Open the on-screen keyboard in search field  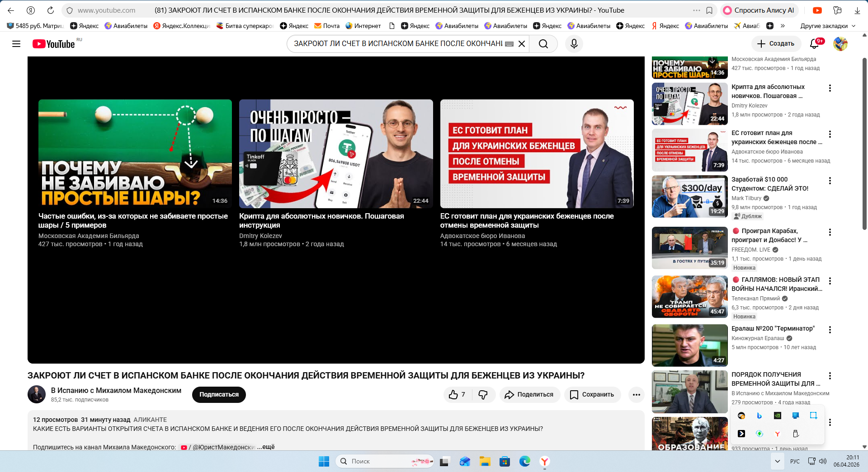(x=509, y=44)
